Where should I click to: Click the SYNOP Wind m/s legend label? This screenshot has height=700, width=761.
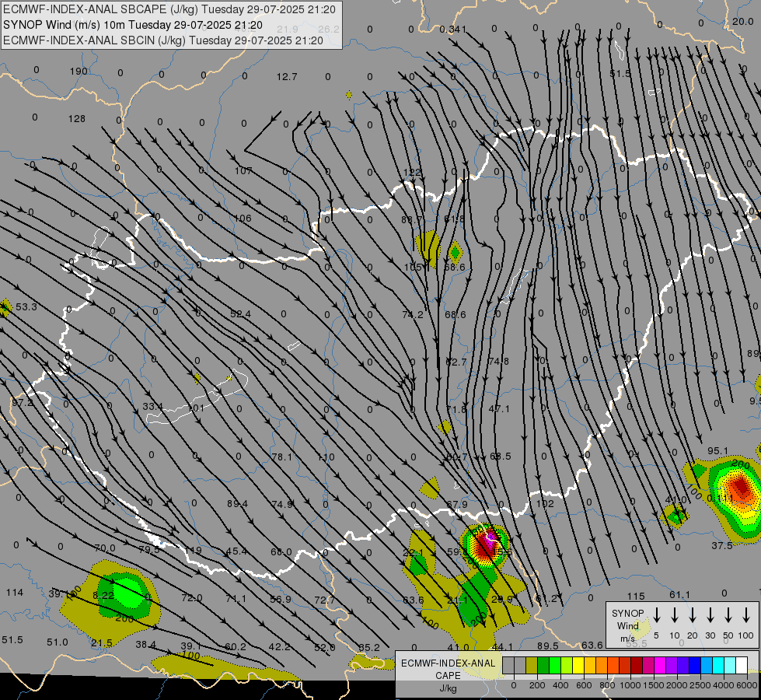coord(627,626)
